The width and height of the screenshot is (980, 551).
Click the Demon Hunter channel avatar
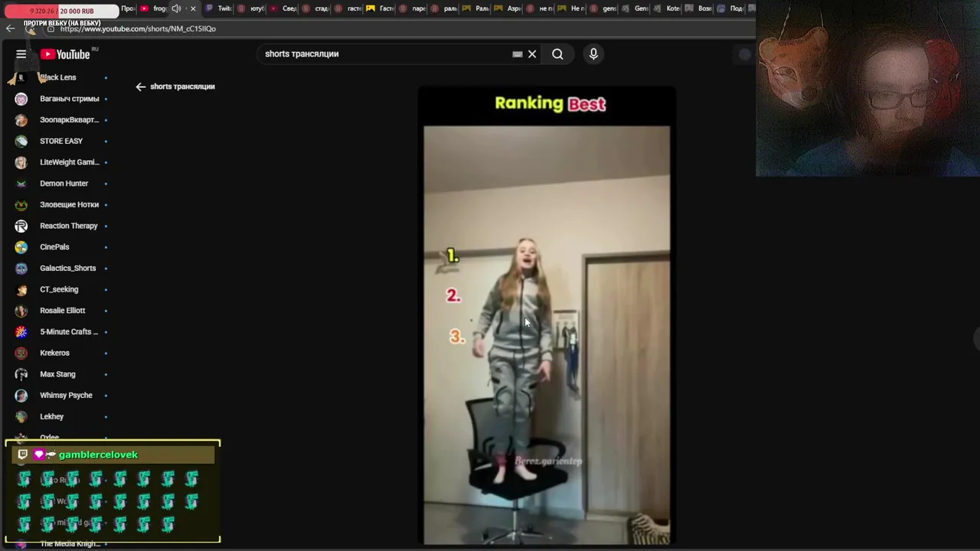tap(21, 184)
